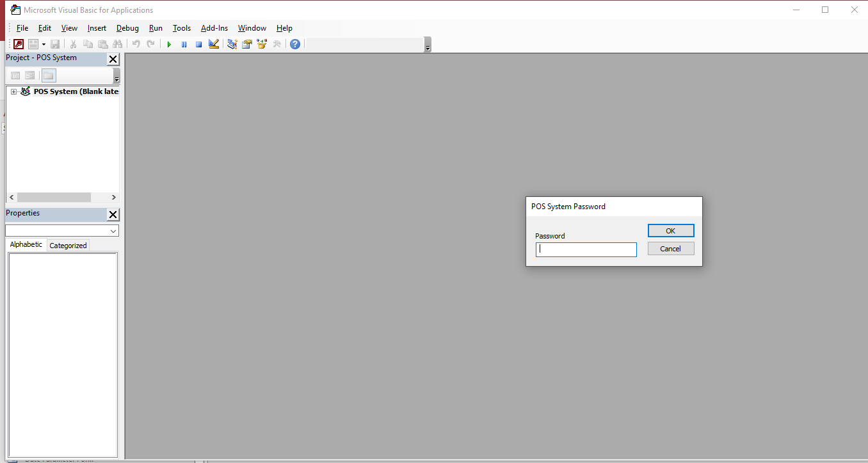Click the Redo arrow icon

point(150,44)
